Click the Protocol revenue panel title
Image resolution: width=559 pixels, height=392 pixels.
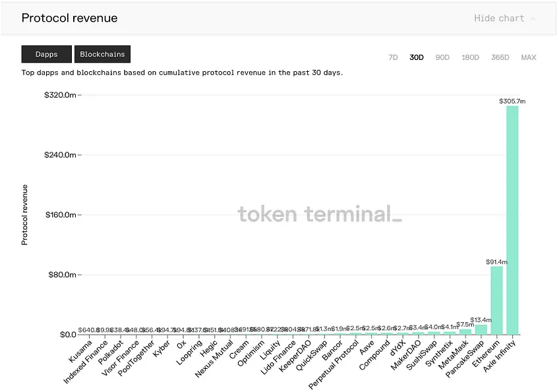(69, 18)
